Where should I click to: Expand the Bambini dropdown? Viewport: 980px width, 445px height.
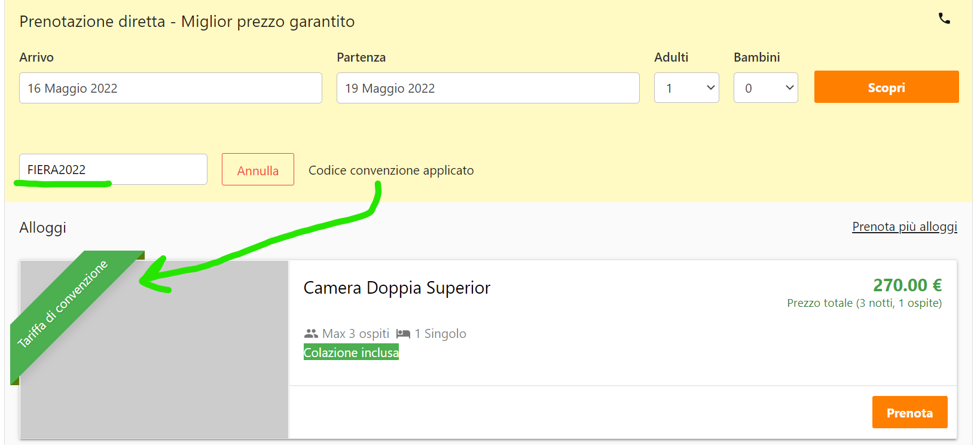point(765,88)
